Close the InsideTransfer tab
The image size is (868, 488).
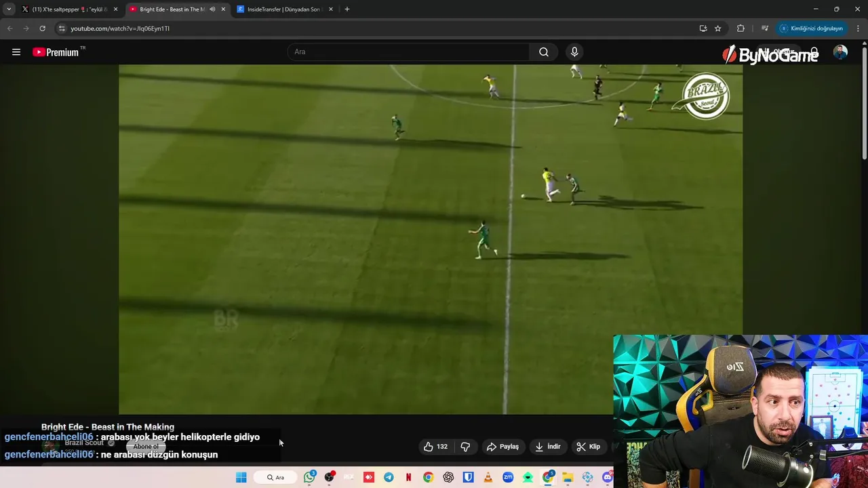tap(331, 9)
